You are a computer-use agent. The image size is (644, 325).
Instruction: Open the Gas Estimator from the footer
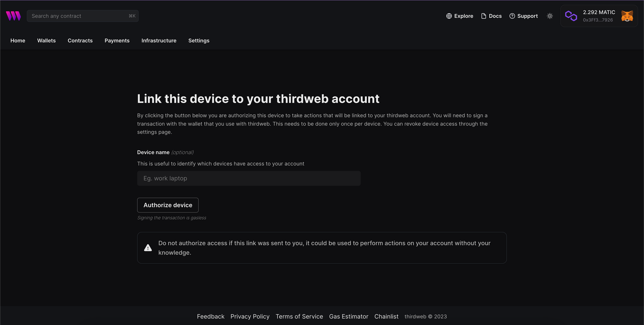[349, 317]
